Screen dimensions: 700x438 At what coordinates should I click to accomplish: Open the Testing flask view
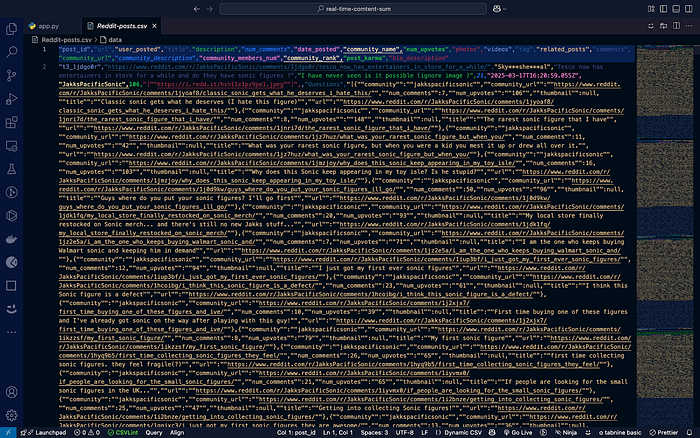click(x=12, y=169)
